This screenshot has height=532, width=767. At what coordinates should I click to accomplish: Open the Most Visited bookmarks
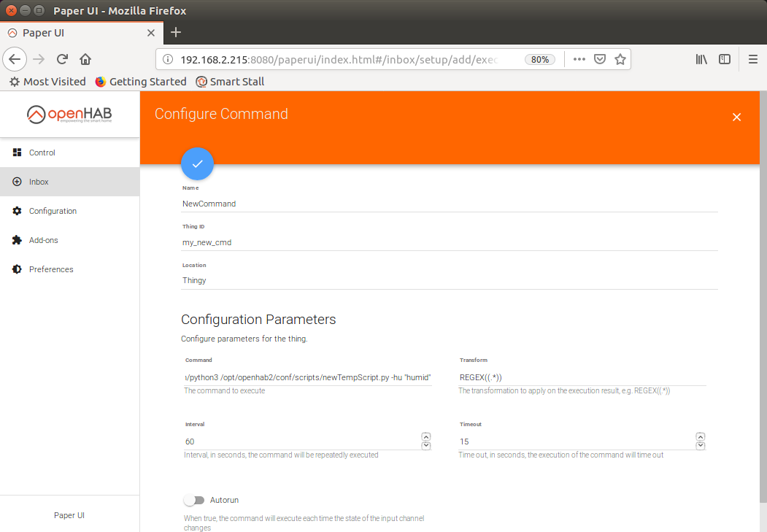(47, 82)
